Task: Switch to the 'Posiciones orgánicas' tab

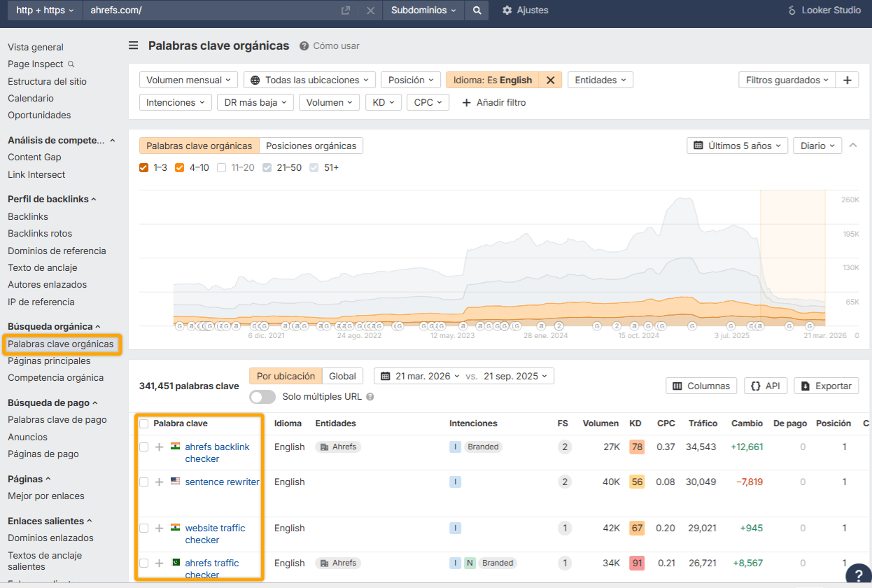Action: (x=311, y=145)
